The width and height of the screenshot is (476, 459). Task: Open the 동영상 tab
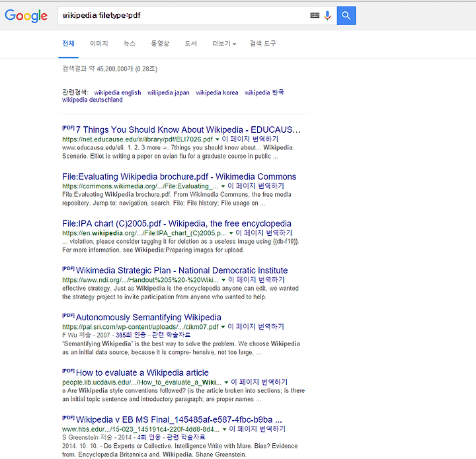[x=160, y=44]
